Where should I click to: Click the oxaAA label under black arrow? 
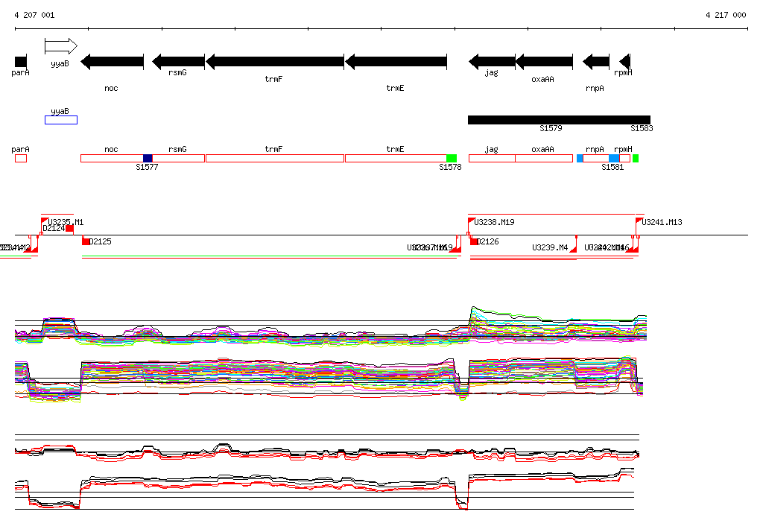click(542, 79)
